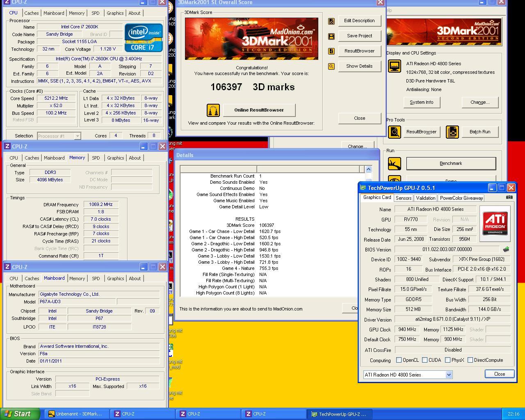Image resolution: width=525 pixels, height=420 pixels.
Task: Click the Show Details magnifier icon
Action: coord(331,66)
